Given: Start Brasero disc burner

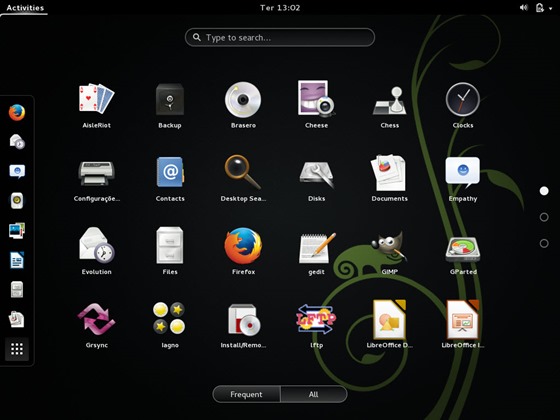Looking at the screenshot, I should click(x=243, y=100).
